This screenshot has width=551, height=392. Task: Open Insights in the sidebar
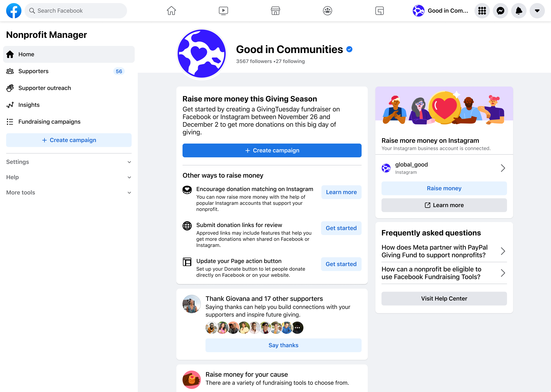click(69, 105)
